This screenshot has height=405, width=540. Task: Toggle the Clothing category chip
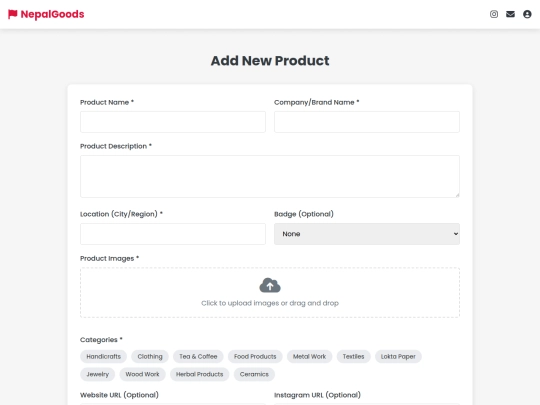pos(150,356)
